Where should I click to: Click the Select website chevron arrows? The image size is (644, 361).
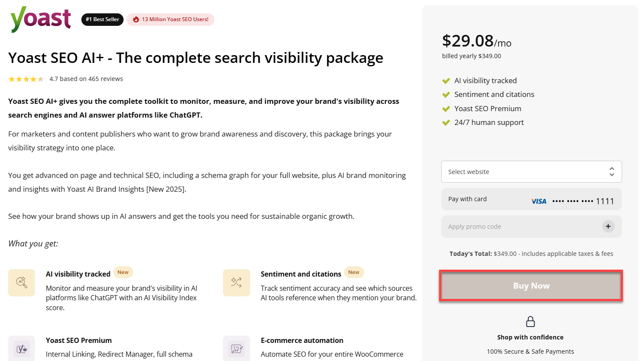[x=612, y=172]
